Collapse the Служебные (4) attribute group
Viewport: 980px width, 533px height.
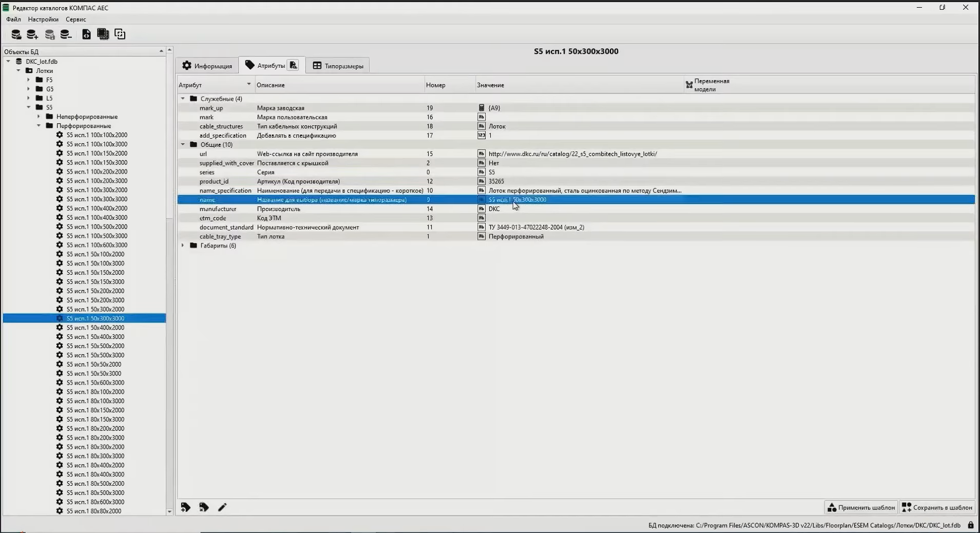(183, 99)
